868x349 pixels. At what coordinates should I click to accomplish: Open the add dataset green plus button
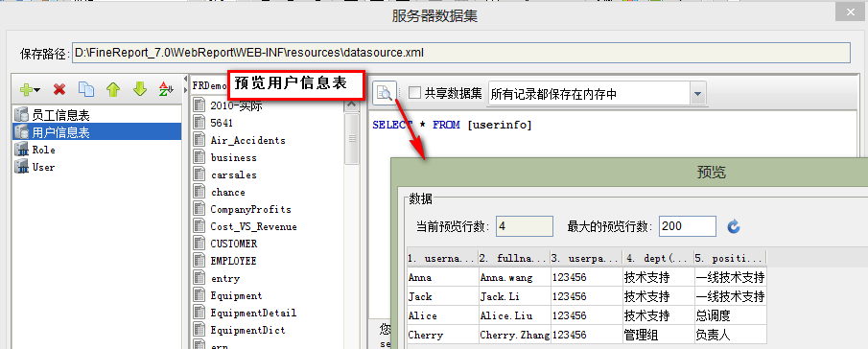[x=29, y=89]
